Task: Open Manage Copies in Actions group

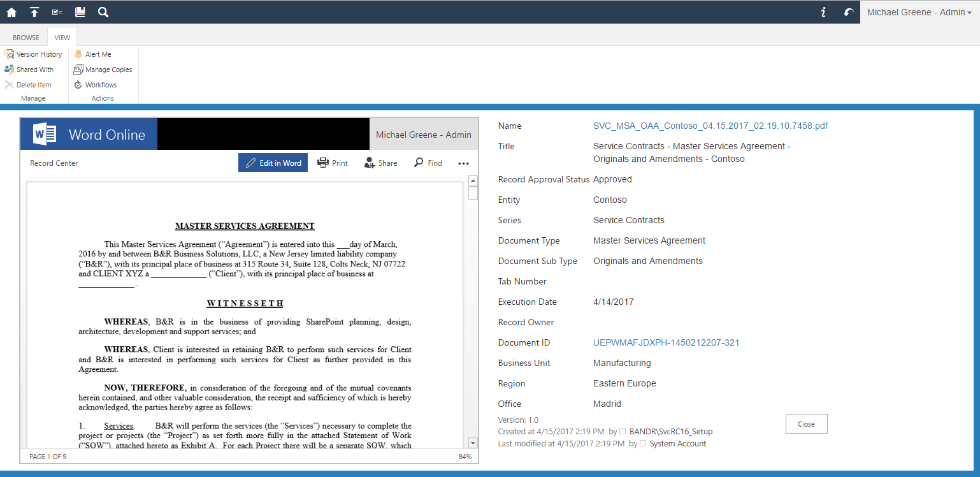Action: coord(103,70)
